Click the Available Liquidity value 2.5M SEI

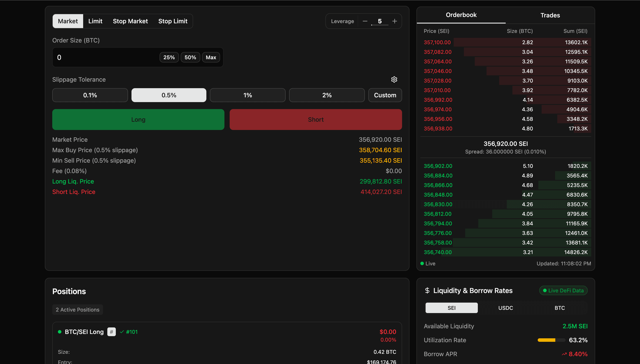(x=575, y=326)
